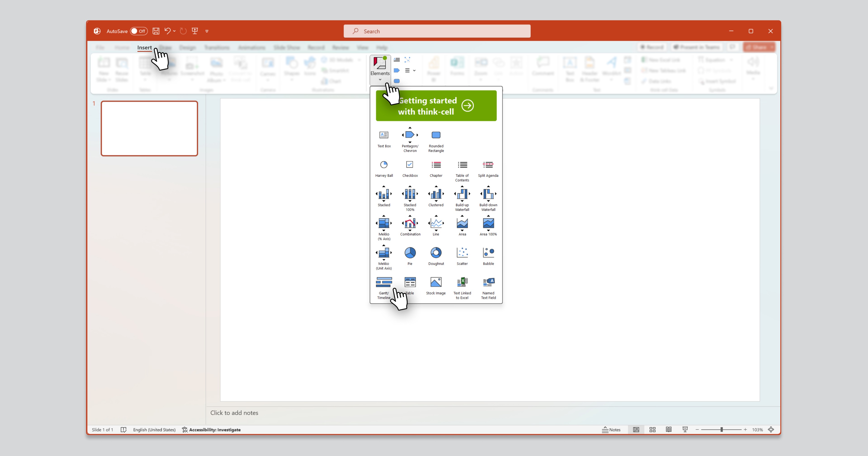Image resolution: width=868 pixels, height=456 pixels.
Task: Select the slide 1 thumbnail
Action: tap(149, 128)
